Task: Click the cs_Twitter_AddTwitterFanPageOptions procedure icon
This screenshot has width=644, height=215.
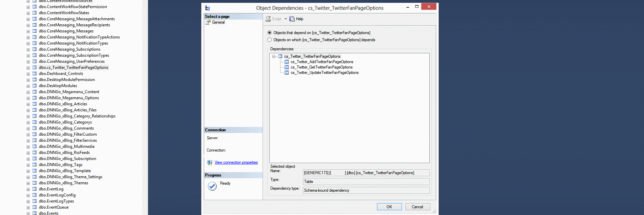Action: pyautogui.click(x=287, y=62)
